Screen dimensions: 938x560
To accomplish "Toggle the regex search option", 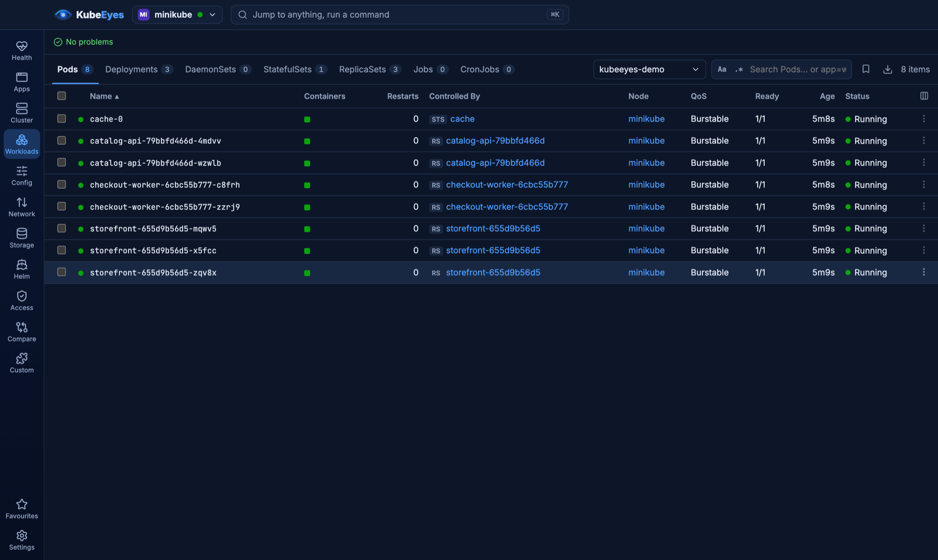I will (739, 69).
